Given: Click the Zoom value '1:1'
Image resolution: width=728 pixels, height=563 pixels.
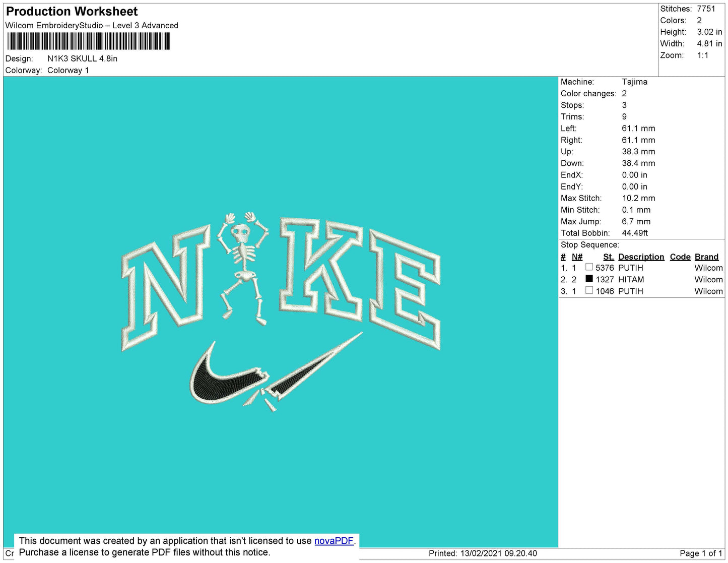Looking at the screenshot, I should coord(703,55).
